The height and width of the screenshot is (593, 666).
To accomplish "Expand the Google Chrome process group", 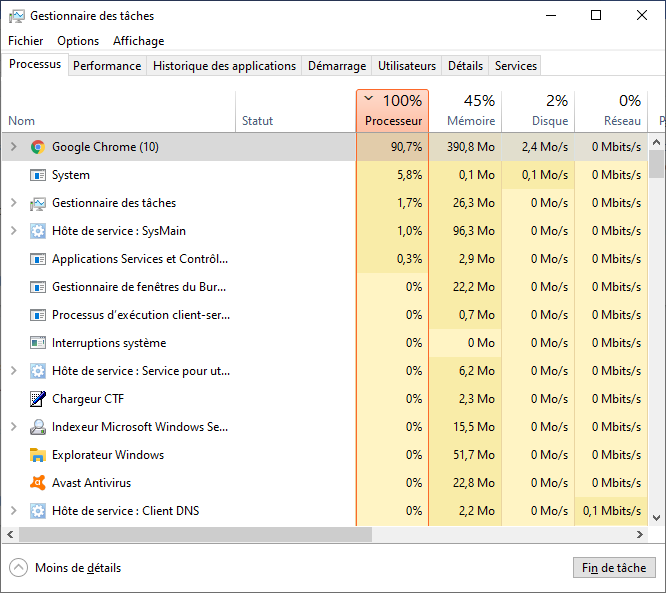I will click(x=14, y=147).
